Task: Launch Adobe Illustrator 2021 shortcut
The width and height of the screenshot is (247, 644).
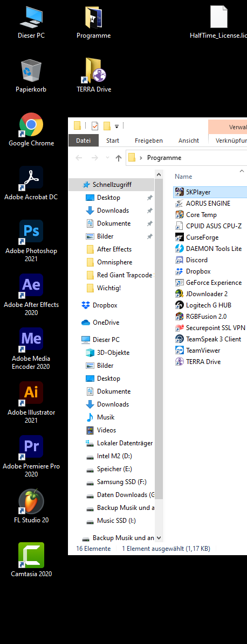Action: (31, 403)
